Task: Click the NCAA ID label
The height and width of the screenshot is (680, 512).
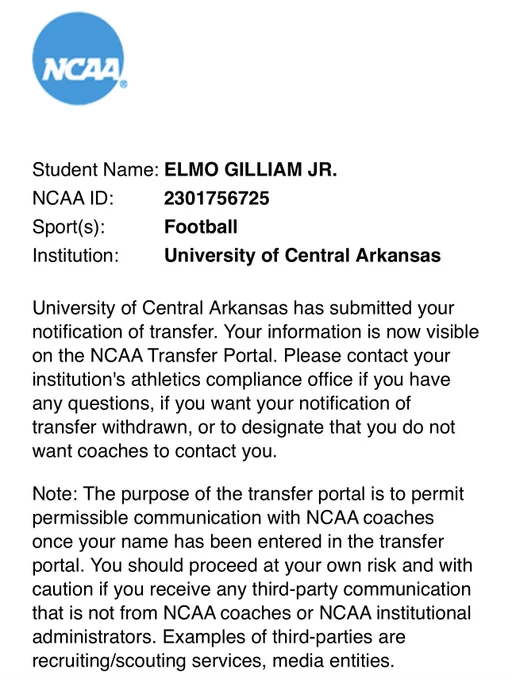Action: [x=73, y=198]
